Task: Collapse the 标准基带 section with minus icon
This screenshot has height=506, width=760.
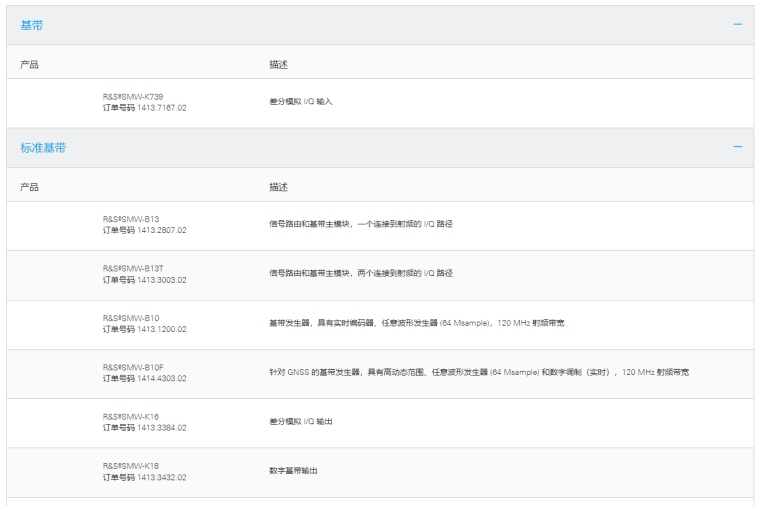Action: point(737,148)
